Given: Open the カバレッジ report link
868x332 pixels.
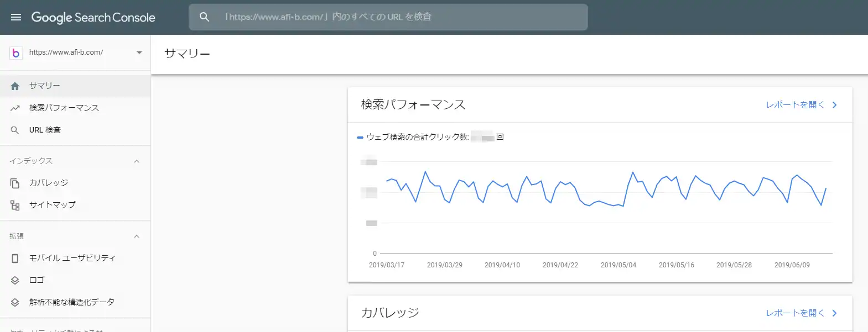Looking at the screenshot, I should point(801,313).
